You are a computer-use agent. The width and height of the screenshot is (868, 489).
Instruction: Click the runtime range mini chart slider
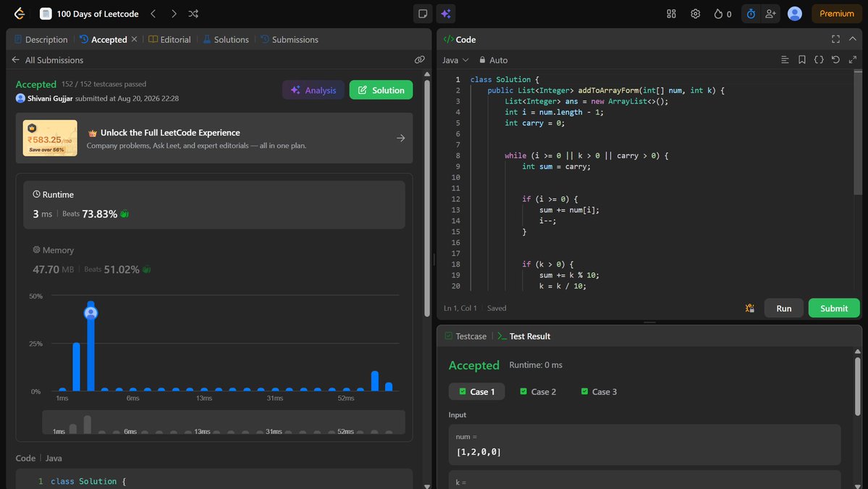point(224,422)
